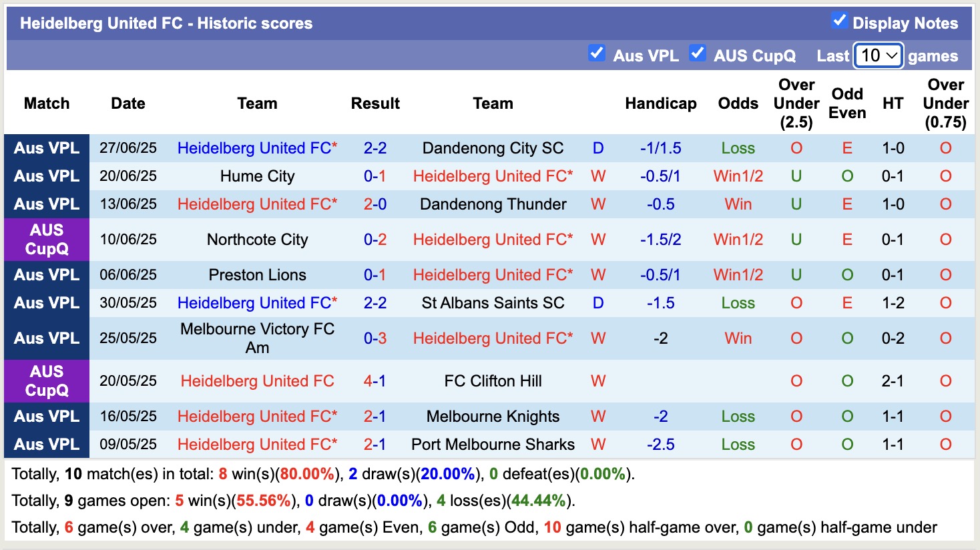This screenshot has height=550, width=980.
Task: Select the Melbourne Knights team name
Action: [x=493, y=416]
